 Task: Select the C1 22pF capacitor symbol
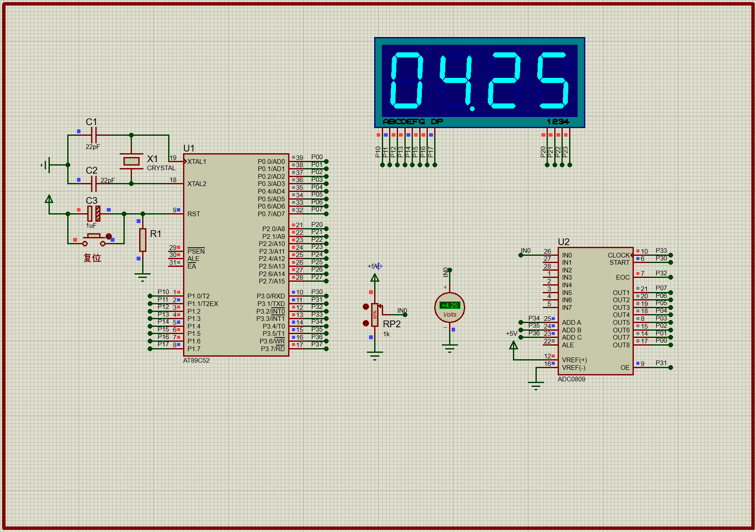(94, 135)
